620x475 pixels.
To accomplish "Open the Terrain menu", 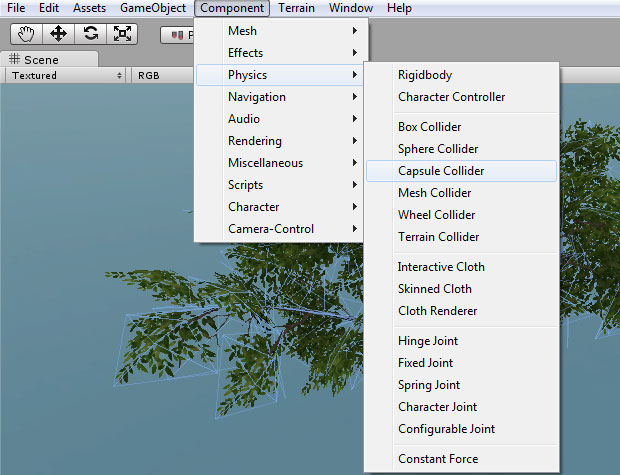I will pyautogui.click(x=296, y=8).
